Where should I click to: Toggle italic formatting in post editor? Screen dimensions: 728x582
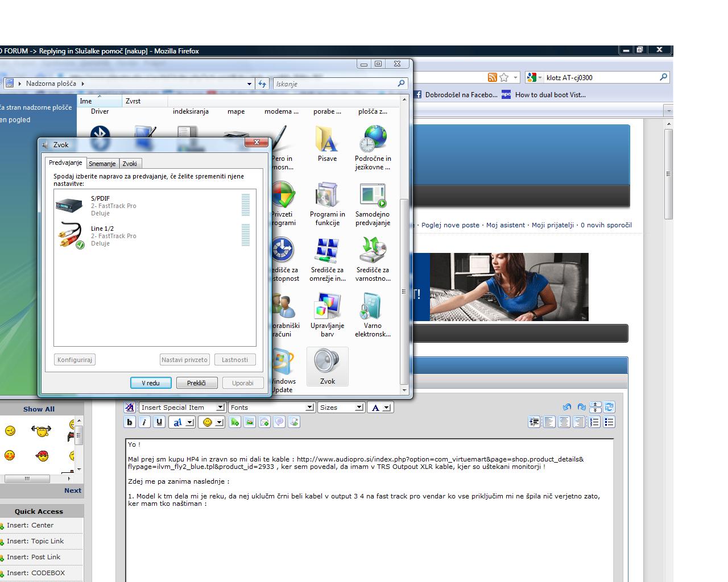[144, 422]
